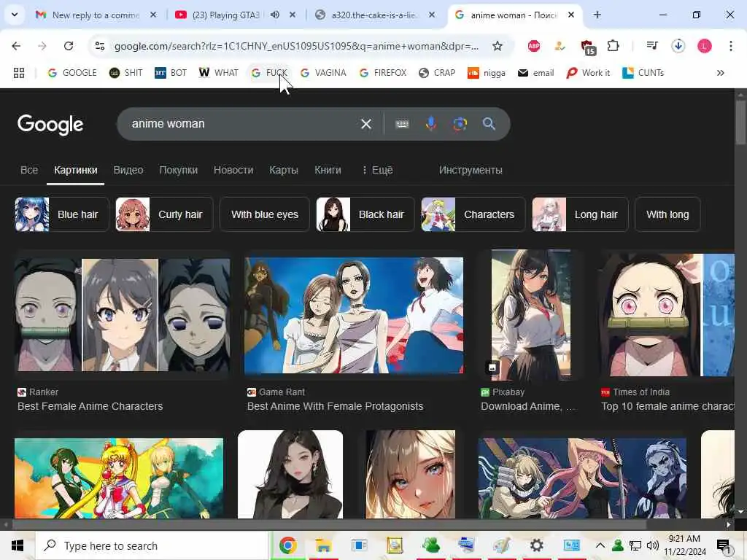747x560 pixels.
Task: Apply the Long hair filter chip
Action: (580, 214)
